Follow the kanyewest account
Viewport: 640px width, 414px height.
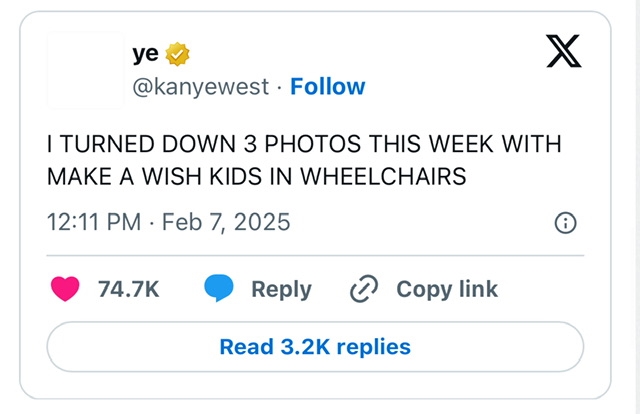pos(327,87)
